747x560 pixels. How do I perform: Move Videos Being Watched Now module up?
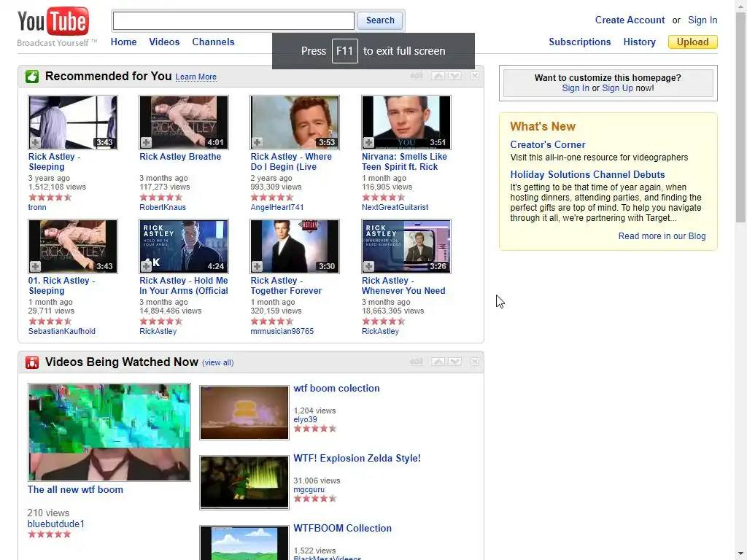[x=438, y=362]
